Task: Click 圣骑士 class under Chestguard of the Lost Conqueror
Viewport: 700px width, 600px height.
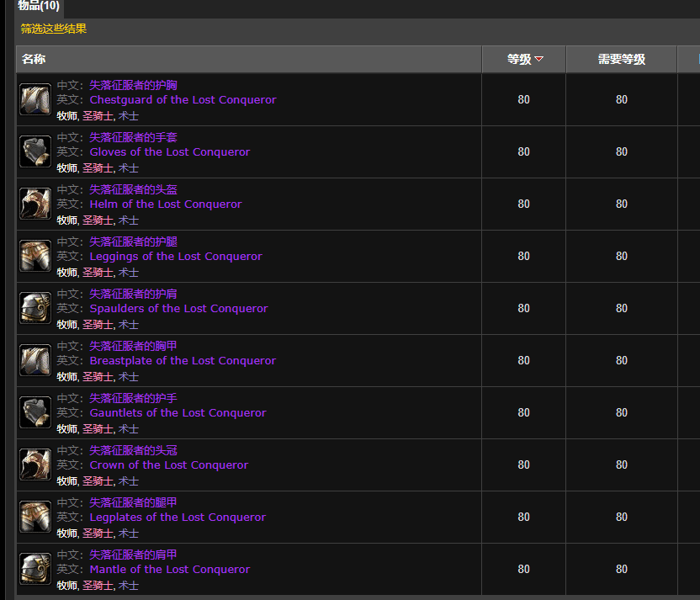Action: point(98,116)
